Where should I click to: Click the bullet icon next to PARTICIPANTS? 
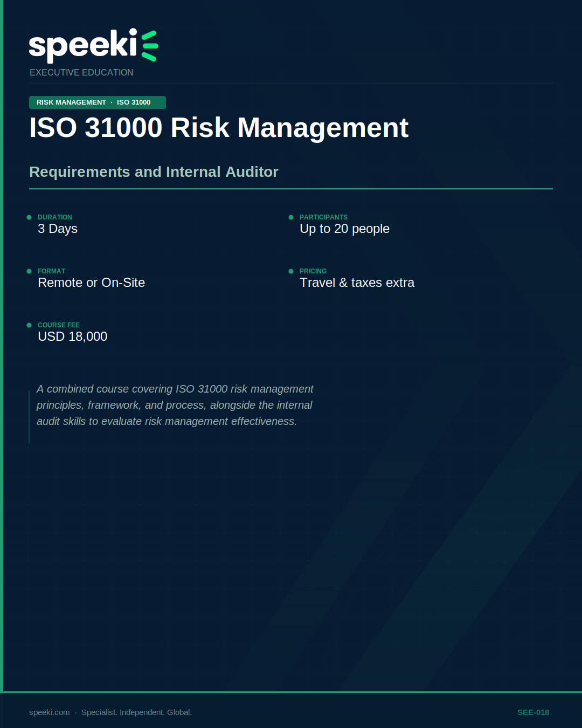tap(291, 217)
